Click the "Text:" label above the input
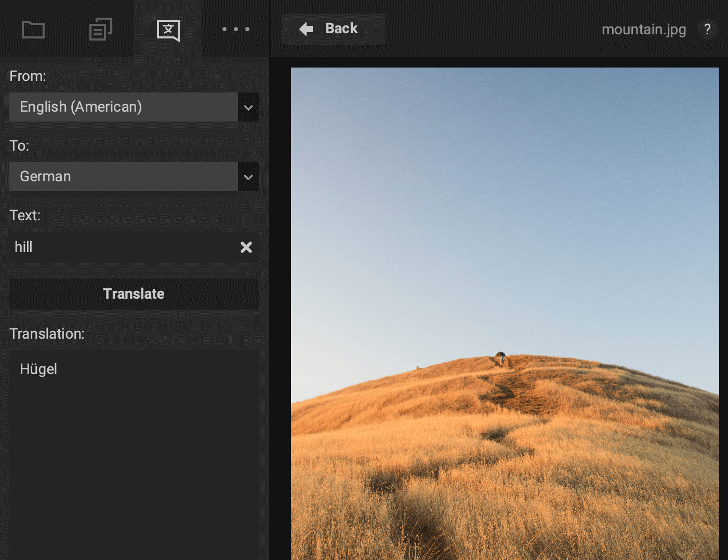Viewport: 728px width, 560px height. pyautogui.click(x=25, y=216)
